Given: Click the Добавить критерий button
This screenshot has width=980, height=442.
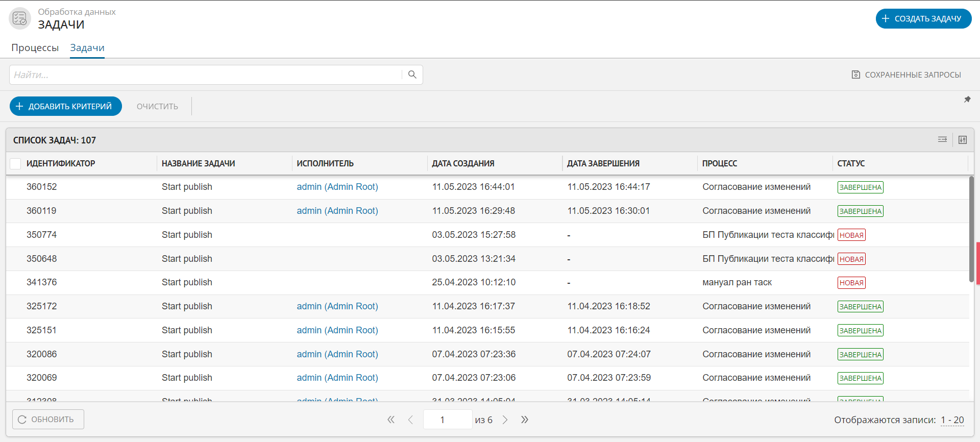Looking at the screenshot, I should 66,106.
